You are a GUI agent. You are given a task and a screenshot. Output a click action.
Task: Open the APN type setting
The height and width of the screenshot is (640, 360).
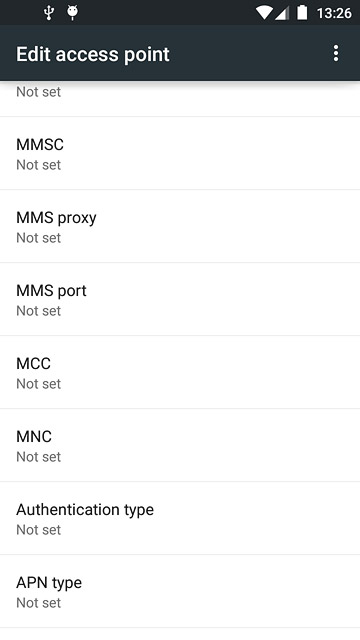click(x=180, y=591)
